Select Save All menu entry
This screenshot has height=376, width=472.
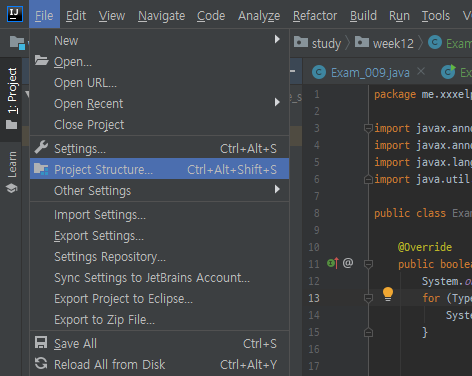[x=159, y=343]
